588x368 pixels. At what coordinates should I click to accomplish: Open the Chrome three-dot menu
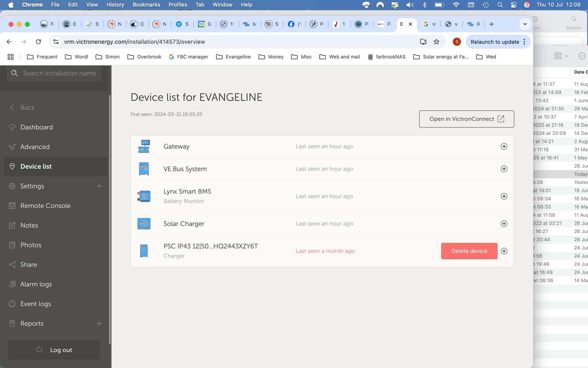pos(524,42)
